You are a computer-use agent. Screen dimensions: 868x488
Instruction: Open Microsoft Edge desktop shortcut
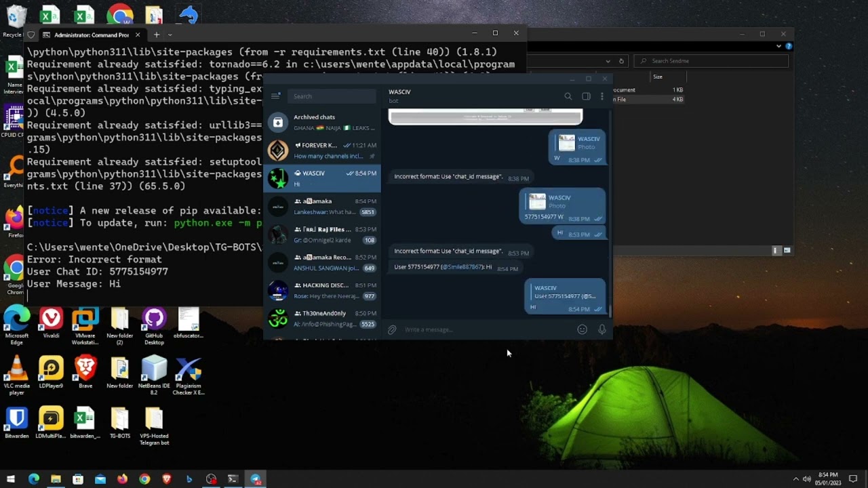point(16,326)
